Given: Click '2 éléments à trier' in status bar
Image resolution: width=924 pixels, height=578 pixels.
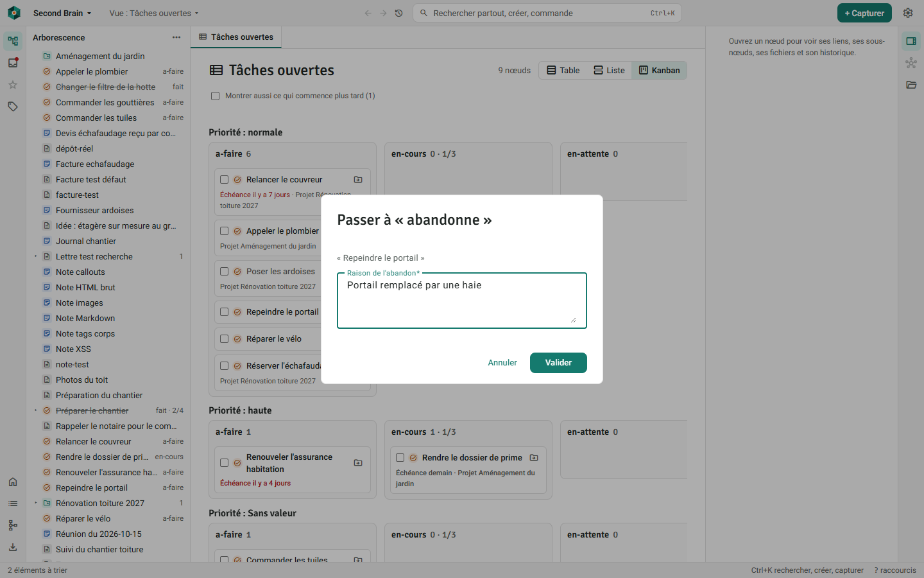Looking at the screenshot, I should point(37,570).
